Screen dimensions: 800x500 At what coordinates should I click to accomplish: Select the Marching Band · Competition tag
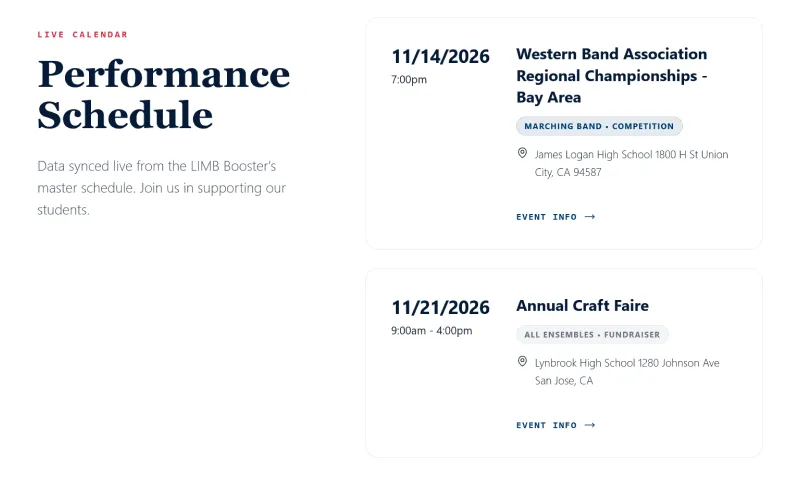pyautogui.click(x=599, y=126)
